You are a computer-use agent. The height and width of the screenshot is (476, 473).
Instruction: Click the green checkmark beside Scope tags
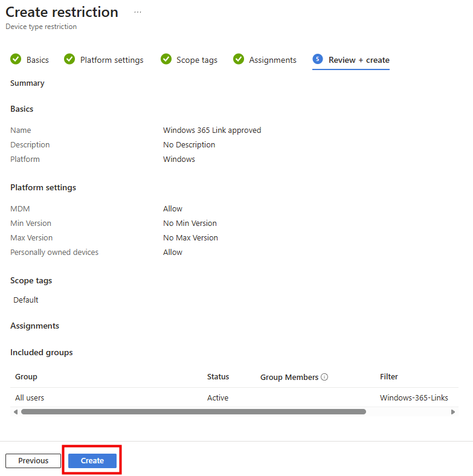[166, 59]
